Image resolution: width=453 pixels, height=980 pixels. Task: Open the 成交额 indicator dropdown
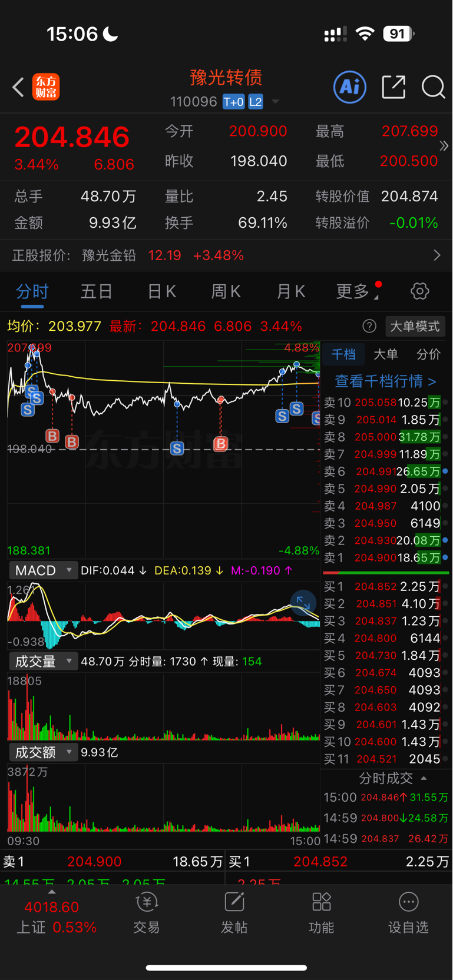(43, 752)
